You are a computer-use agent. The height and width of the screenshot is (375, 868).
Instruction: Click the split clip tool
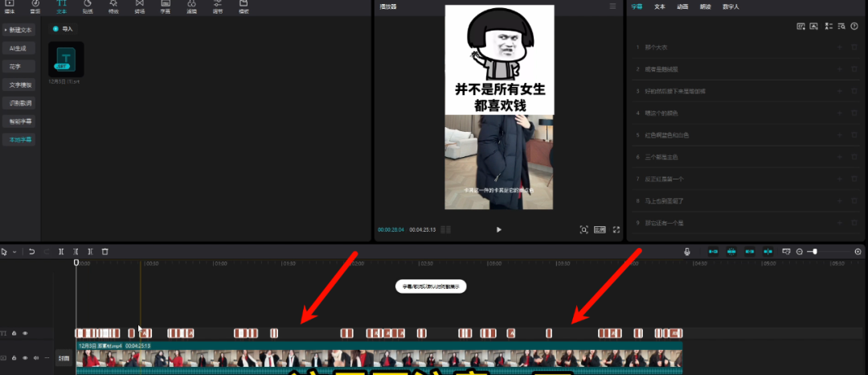(x=61, y=252)
